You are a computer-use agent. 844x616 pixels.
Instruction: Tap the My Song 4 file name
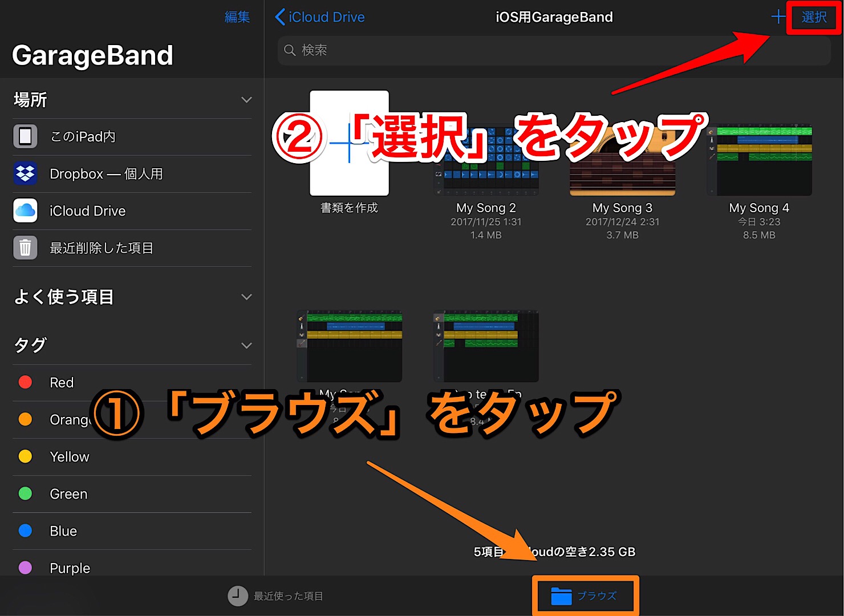coord(759,208)
